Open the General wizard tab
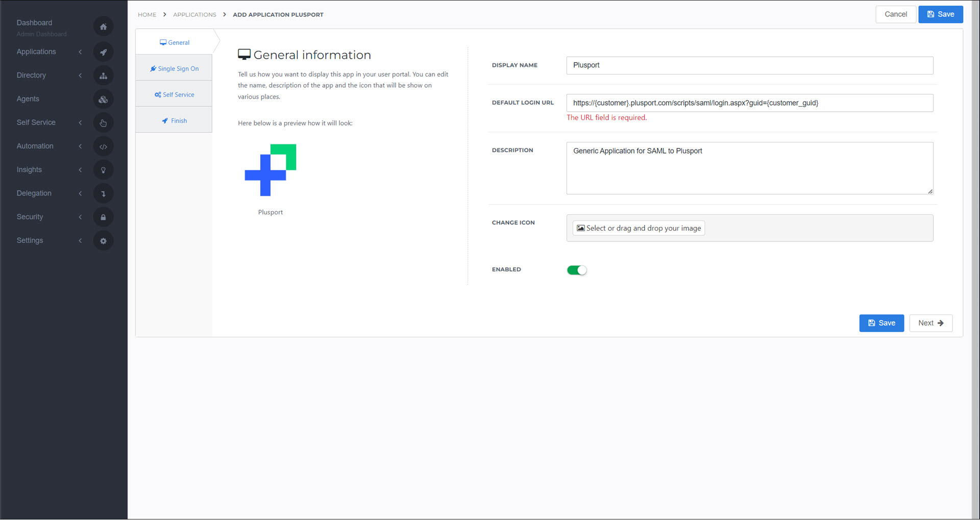980x520 pixels. 174,42
